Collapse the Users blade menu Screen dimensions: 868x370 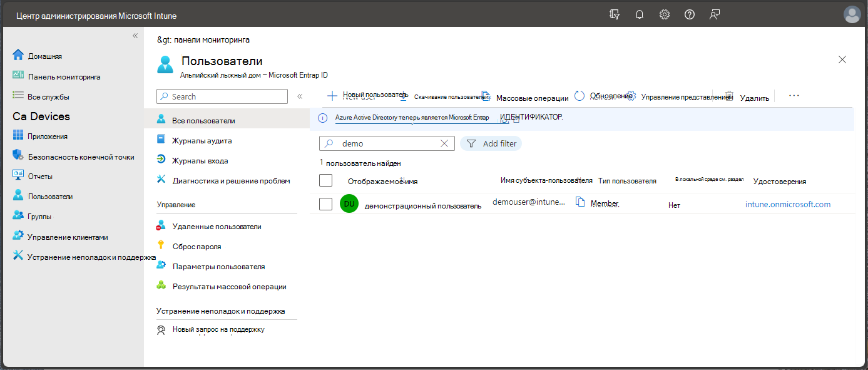click(x=300, y=96)
